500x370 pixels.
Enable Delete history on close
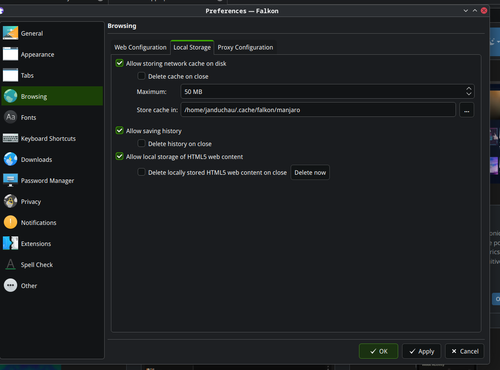coord(141,144)
